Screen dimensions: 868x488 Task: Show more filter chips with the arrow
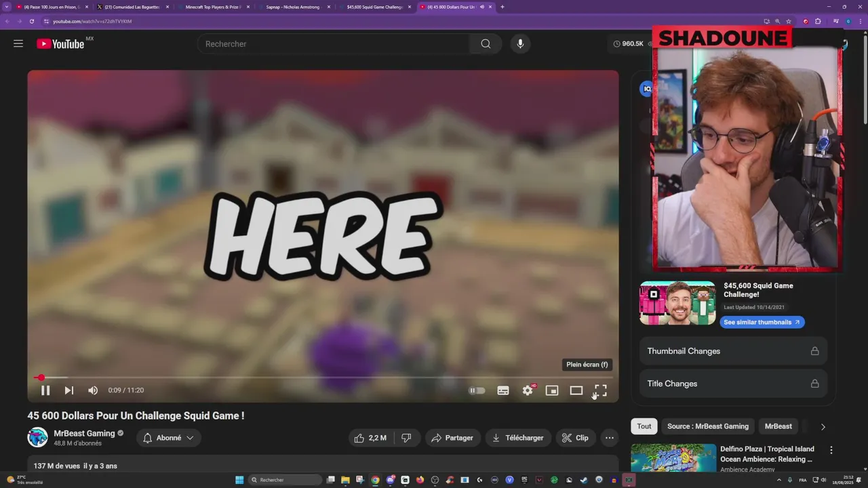823,426
